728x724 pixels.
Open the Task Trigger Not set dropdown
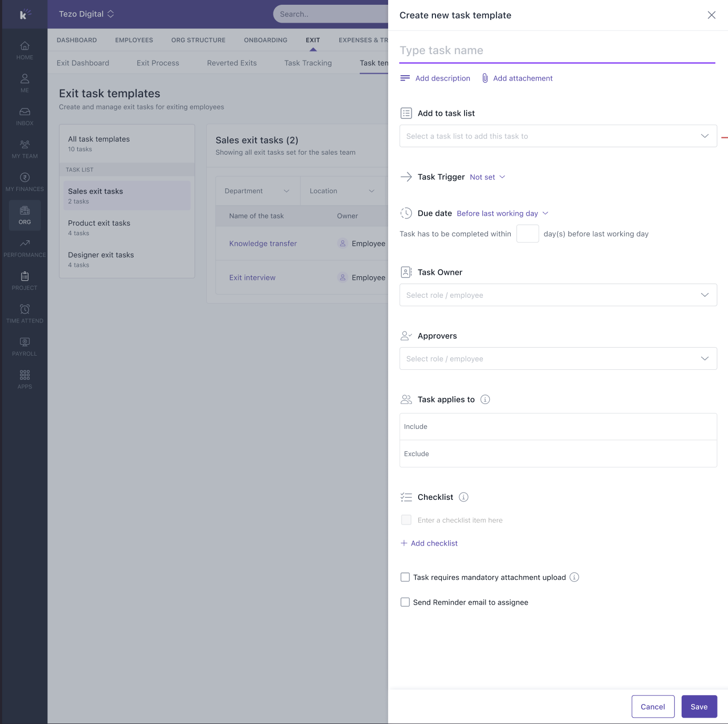[487, 177]
